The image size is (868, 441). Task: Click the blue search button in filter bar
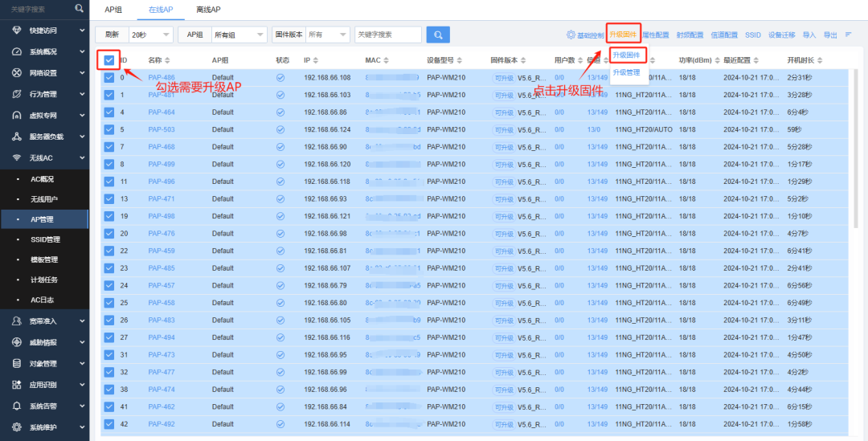pos(438,35)
